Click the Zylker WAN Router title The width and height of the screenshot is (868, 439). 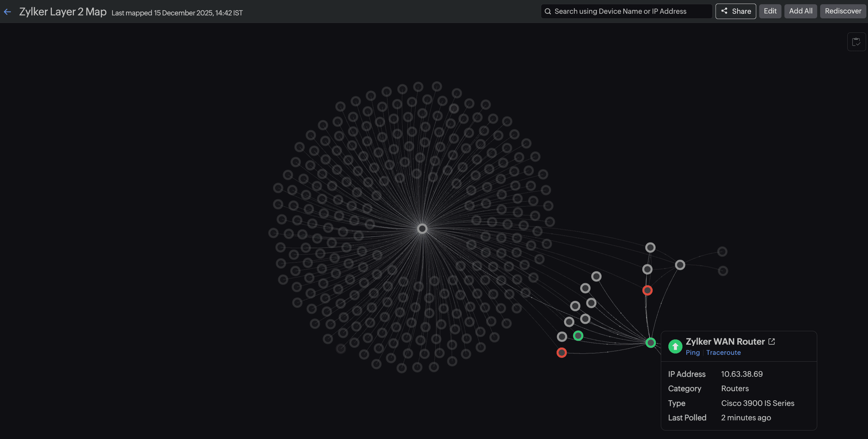pos(725,341)
